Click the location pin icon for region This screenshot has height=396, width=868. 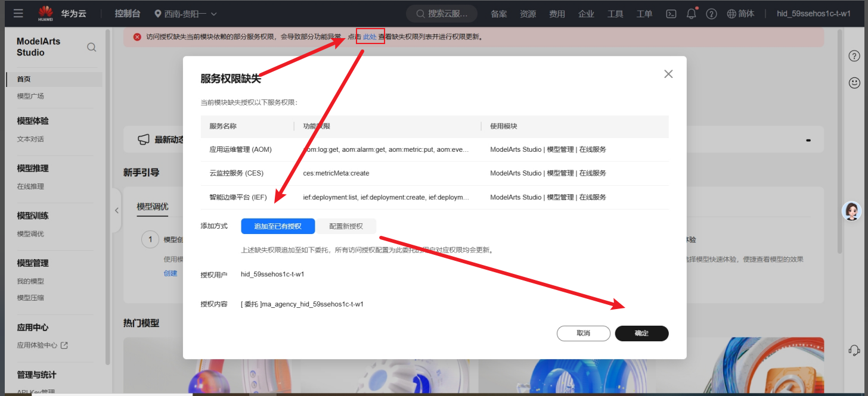click(158, 14)
